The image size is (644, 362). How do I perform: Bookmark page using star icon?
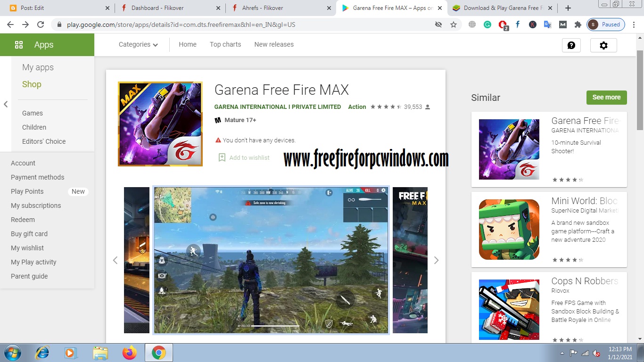[454, 25]
